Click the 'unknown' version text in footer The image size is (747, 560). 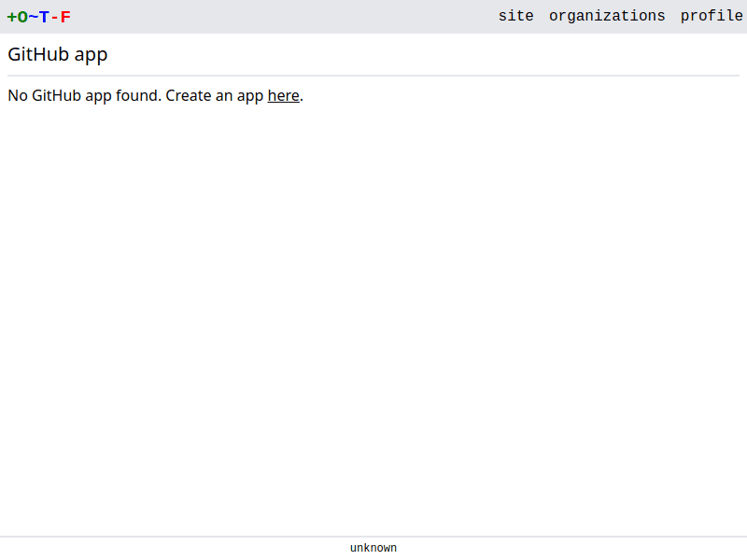pos(373,548)
